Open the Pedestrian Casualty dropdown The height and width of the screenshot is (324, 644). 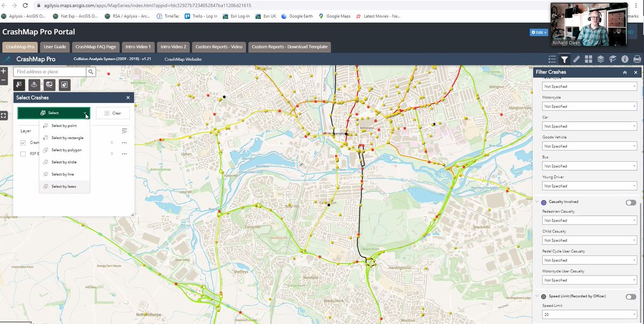(x=589, y=220)
